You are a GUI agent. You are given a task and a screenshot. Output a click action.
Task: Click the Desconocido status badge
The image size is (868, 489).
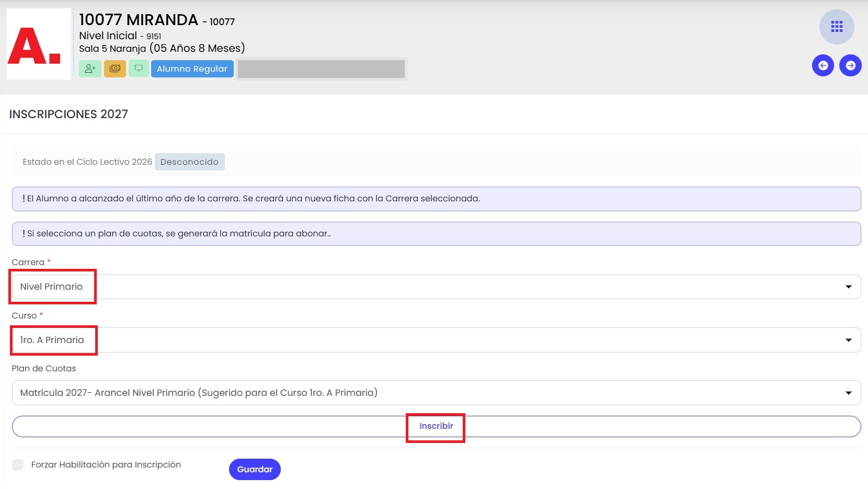189,162
